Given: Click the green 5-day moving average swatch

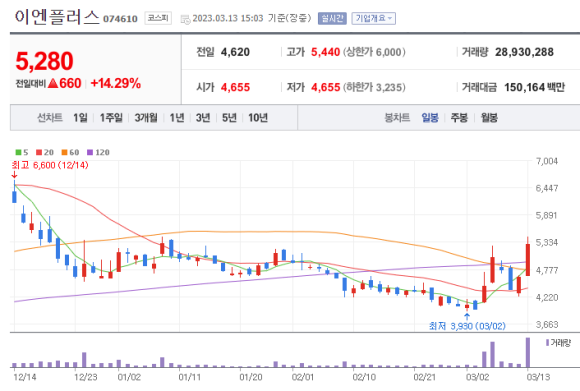Looking at the screenshot, I should 18,152.
